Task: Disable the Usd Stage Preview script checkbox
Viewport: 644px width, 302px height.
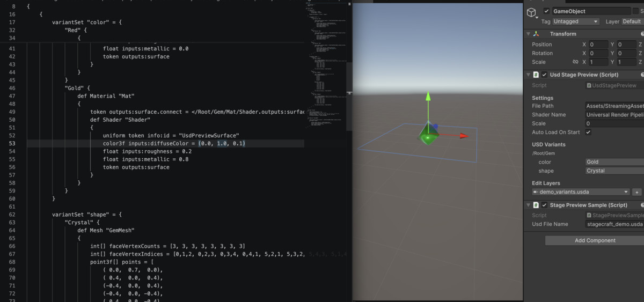Action: (544, 75)
